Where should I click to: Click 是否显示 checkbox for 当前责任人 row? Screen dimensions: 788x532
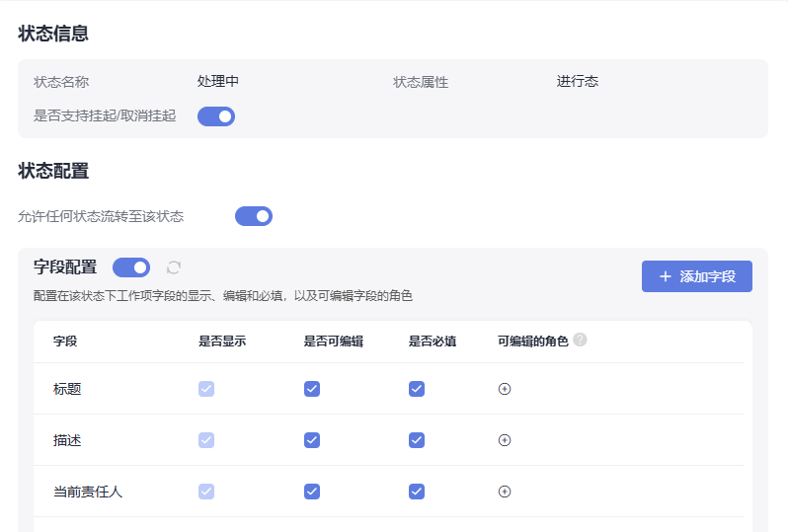[x=206, y=492]
